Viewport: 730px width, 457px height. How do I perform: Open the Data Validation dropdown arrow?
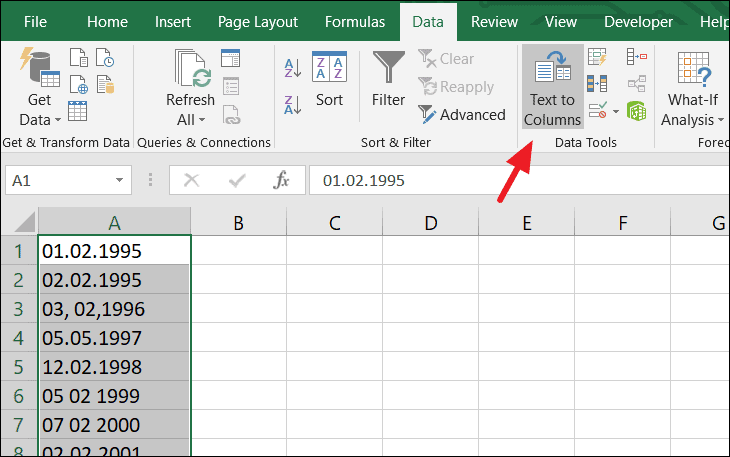pos(615,110)
